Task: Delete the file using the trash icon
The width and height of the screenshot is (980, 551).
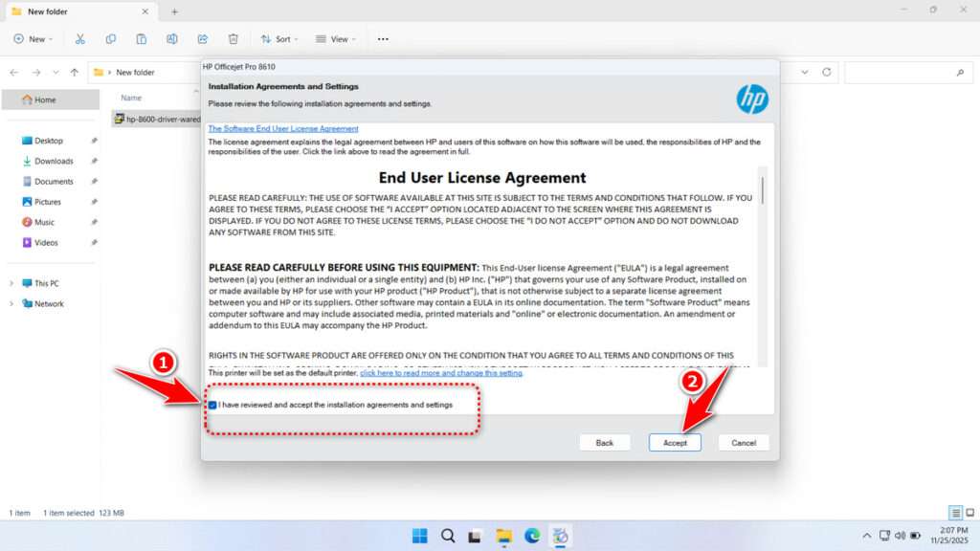Action: click(233, 38)
